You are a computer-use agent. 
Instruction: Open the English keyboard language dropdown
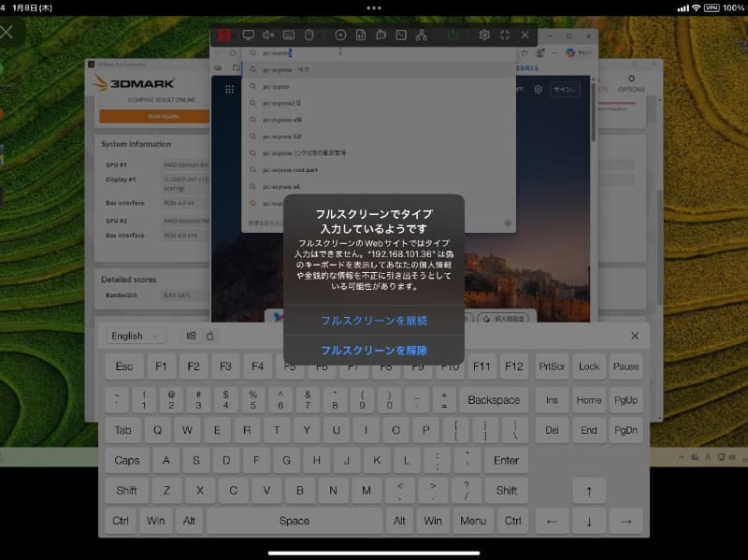pos(137,335)
